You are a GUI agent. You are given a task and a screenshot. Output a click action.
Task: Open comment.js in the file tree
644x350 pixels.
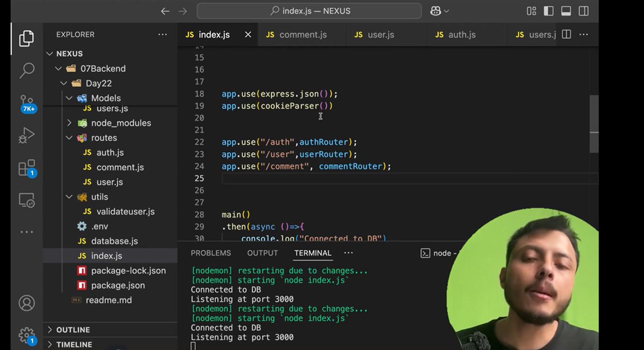[x=110, y=167]
